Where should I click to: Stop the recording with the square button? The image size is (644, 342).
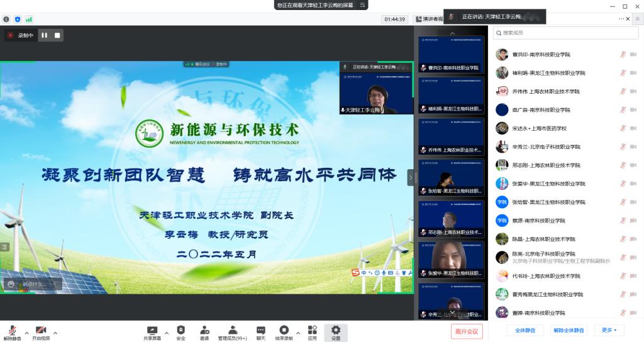pyautogui.click(x=57, y=35)
